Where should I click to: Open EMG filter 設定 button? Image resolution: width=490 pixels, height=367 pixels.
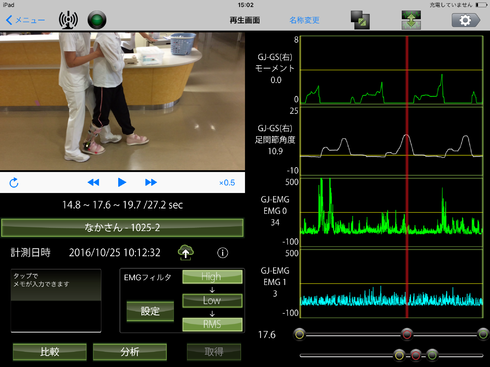pyautogui.click(x=150, y=311)
